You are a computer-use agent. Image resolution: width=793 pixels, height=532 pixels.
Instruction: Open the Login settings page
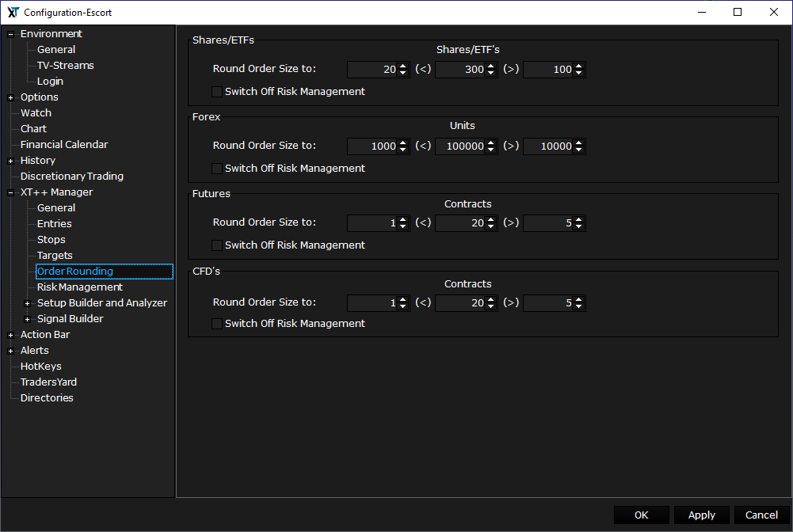pos(50,81)
